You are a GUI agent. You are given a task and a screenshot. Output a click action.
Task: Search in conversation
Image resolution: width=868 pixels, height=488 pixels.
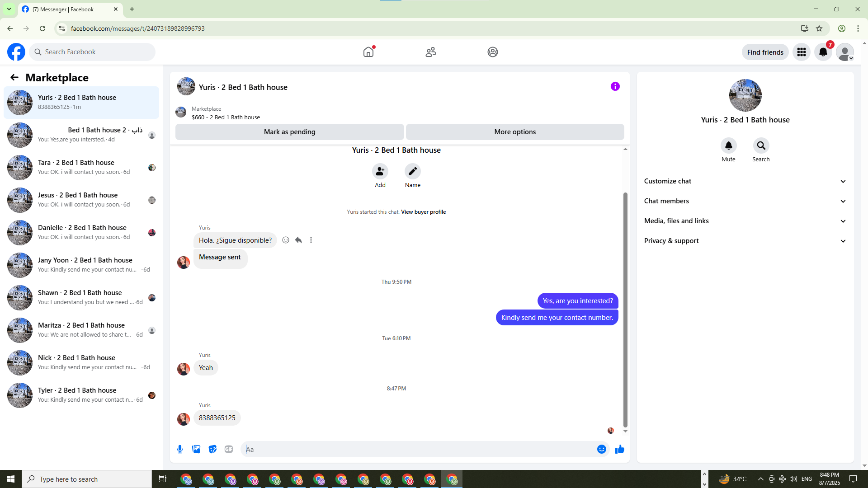click(x=761, y=145)
